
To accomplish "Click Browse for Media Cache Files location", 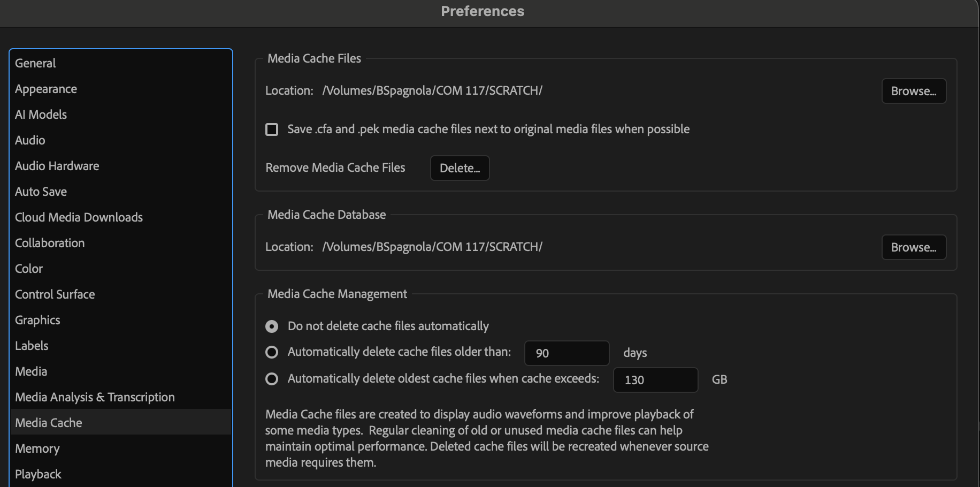I will pyautogui.click(x=913, y=91).
